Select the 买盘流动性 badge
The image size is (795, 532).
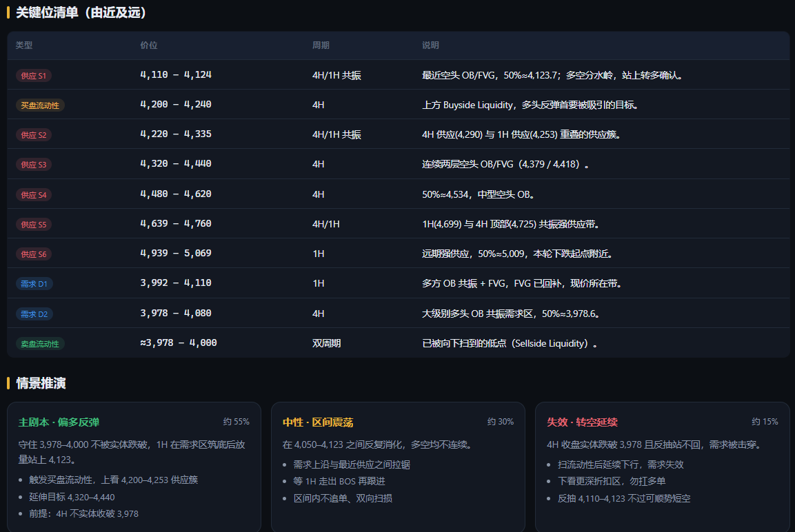pyautogui.click(x=40, y=105)
